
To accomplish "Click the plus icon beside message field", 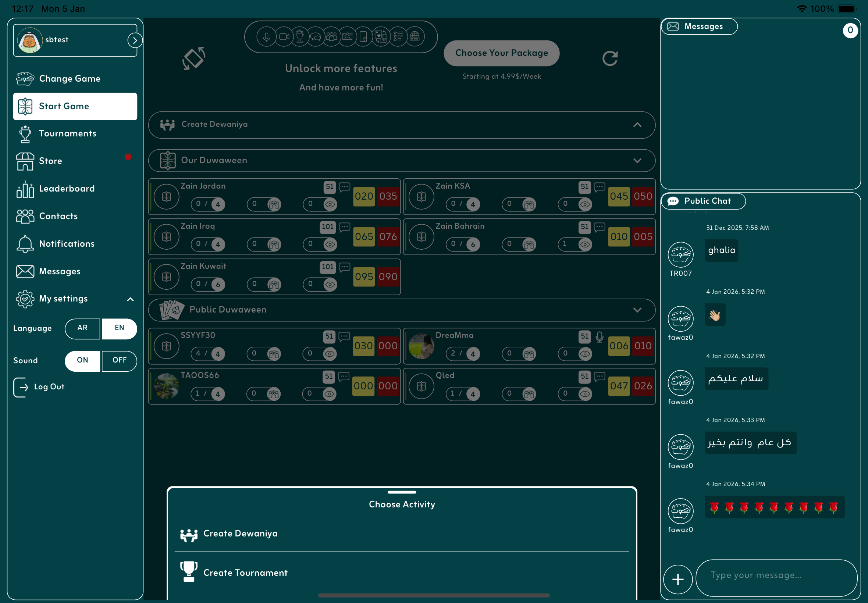I will pyautogui.click(x=677, y=579).
